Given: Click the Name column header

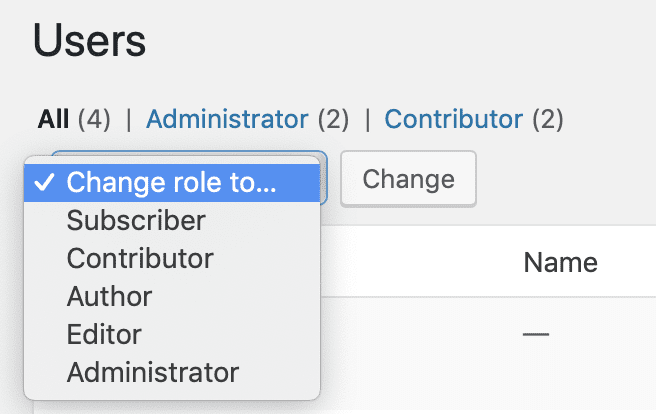Looking at the screenshot, I should click(x=561, y=263).
